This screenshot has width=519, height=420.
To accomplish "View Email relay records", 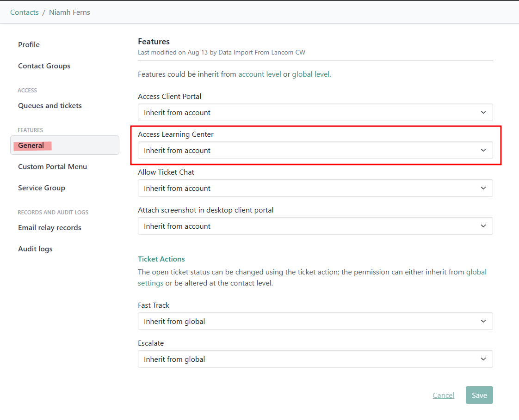I will tap(49, 228).
